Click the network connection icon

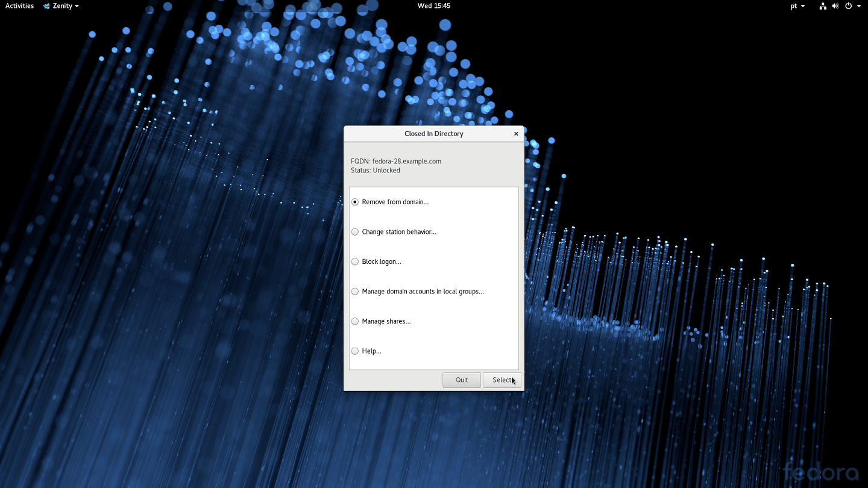tap(823, 5)
